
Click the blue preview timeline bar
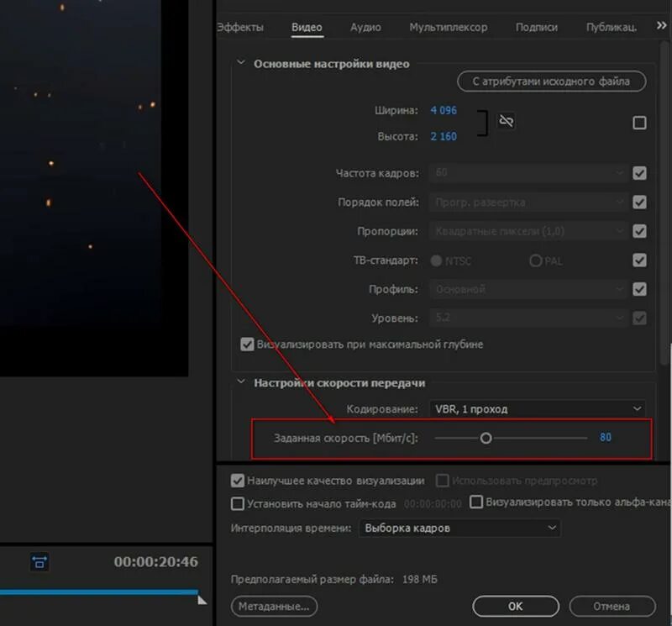click(x=99, y=592)
